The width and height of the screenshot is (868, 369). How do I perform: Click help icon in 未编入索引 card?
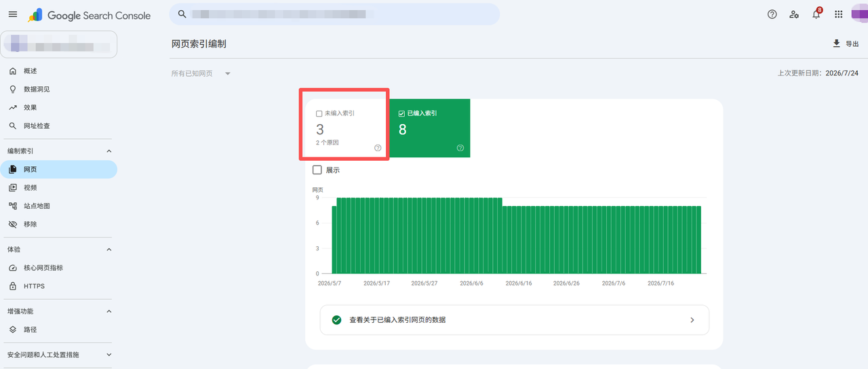pos(378,148)
